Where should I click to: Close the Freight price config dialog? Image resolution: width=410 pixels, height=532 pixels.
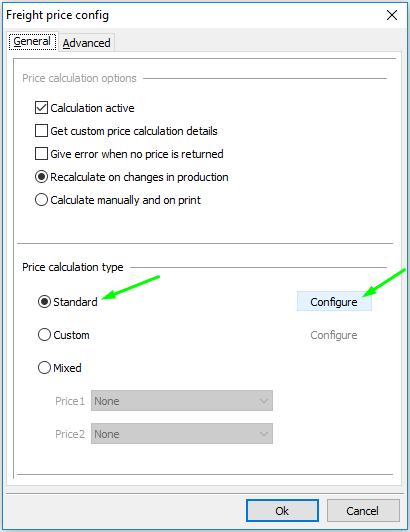click(x=392, y=15)
